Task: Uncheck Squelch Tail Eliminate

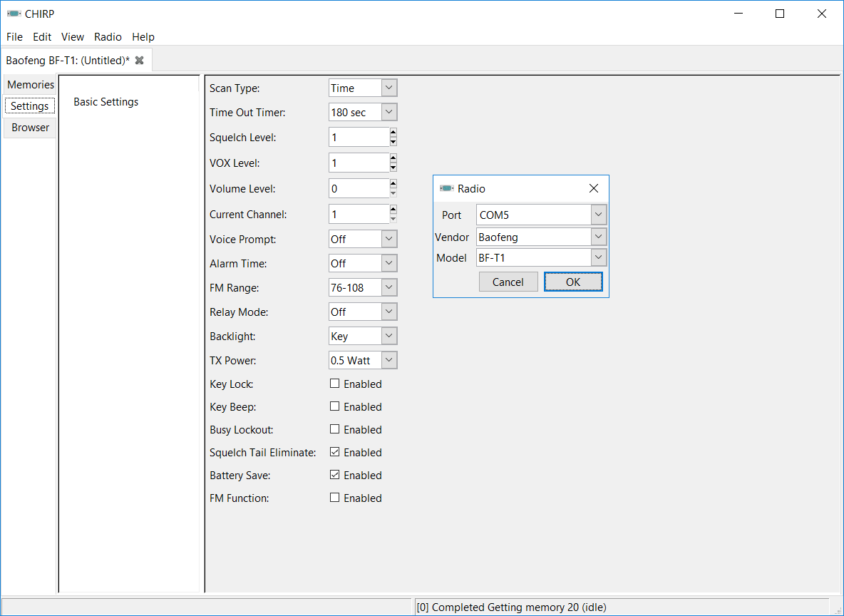Action: click(335, 452)
